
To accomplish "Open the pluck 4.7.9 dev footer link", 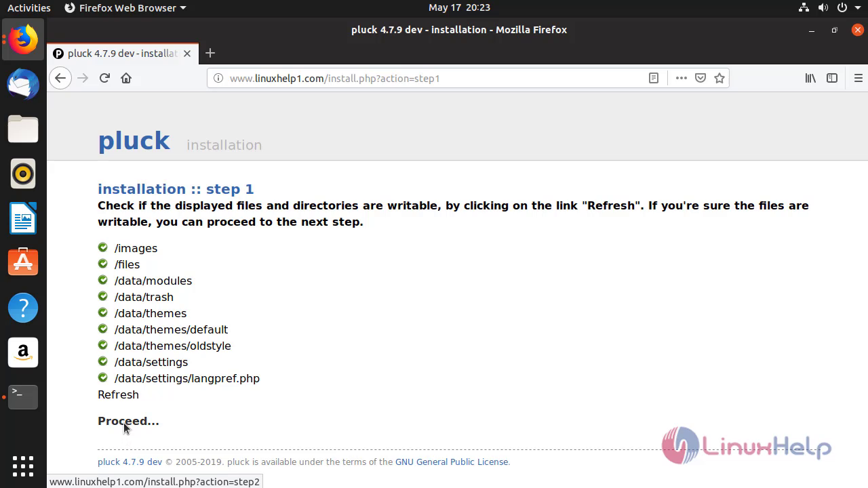I will [x=130, y=462].
